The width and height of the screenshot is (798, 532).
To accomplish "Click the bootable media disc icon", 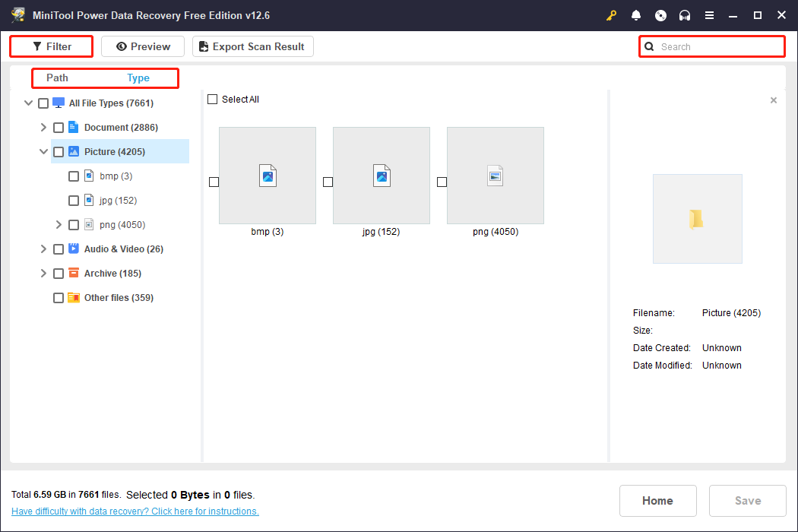I will 660,15.
